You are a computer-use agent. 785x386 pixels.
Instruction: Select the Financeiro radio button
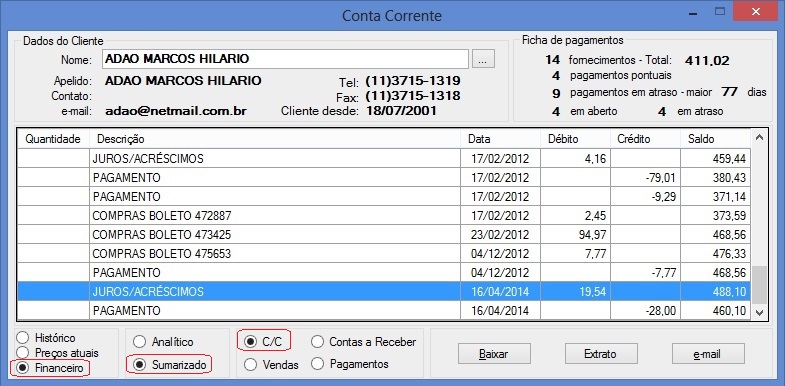[23, 368]
